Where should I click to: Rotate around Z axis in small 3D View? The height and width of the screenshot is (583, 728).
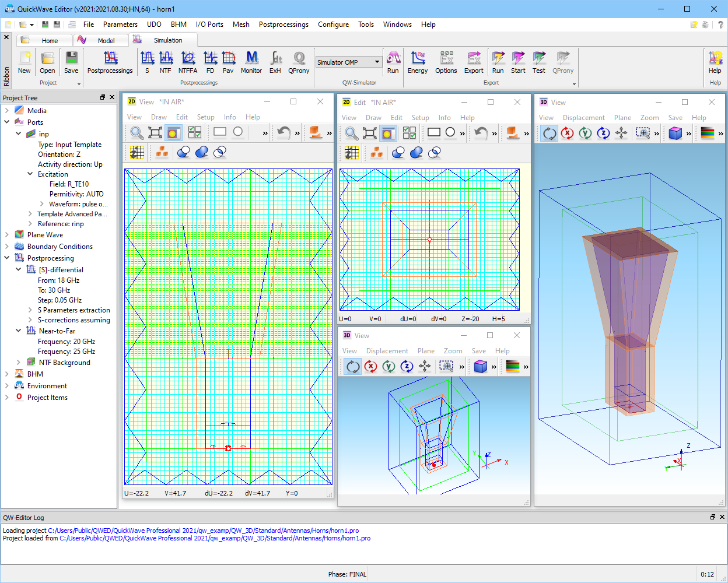(407, 366)
